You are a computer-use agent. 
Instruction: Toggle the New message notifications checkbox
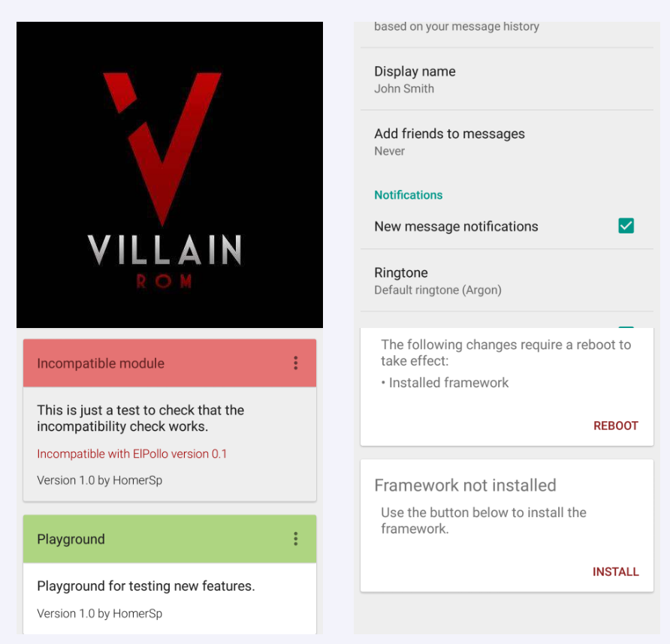click(626, 226)
